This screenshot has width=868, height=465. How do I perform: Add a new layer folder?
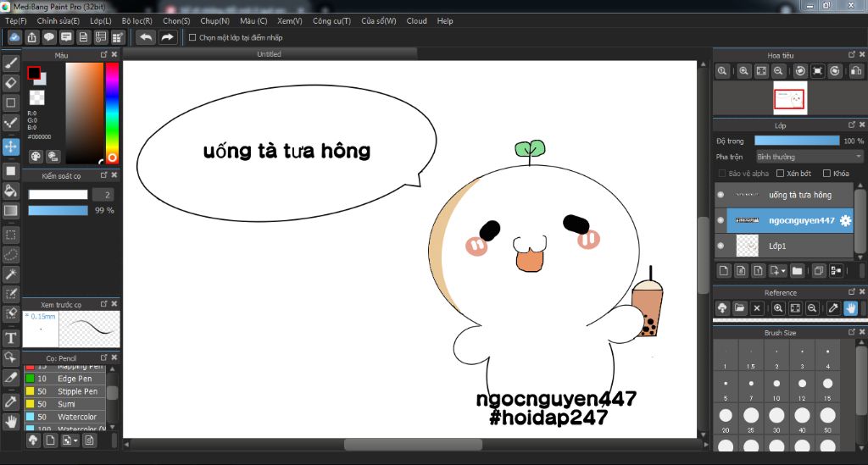[797, 270]
